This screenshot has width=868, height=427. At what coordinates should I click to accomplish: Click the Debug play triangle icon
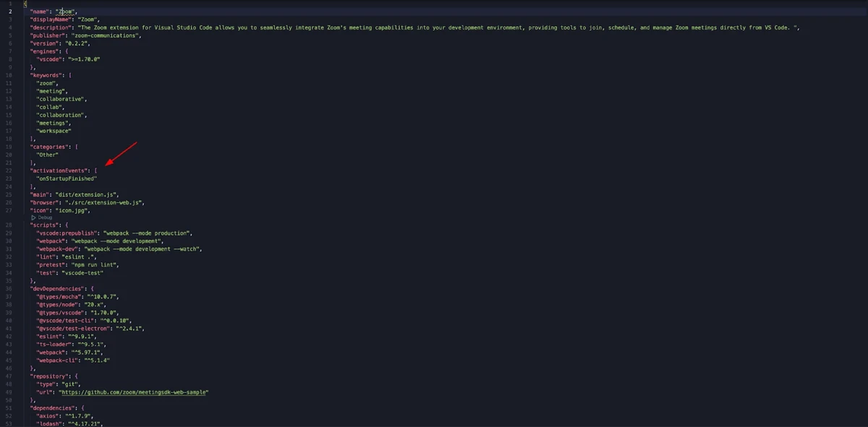[x=33, y=217]
